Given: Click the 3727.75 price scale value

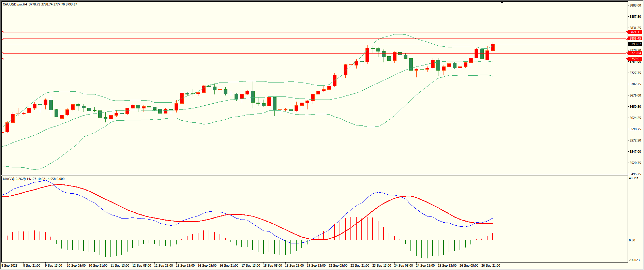Looking at the screenshot, I should pos(635,73).
